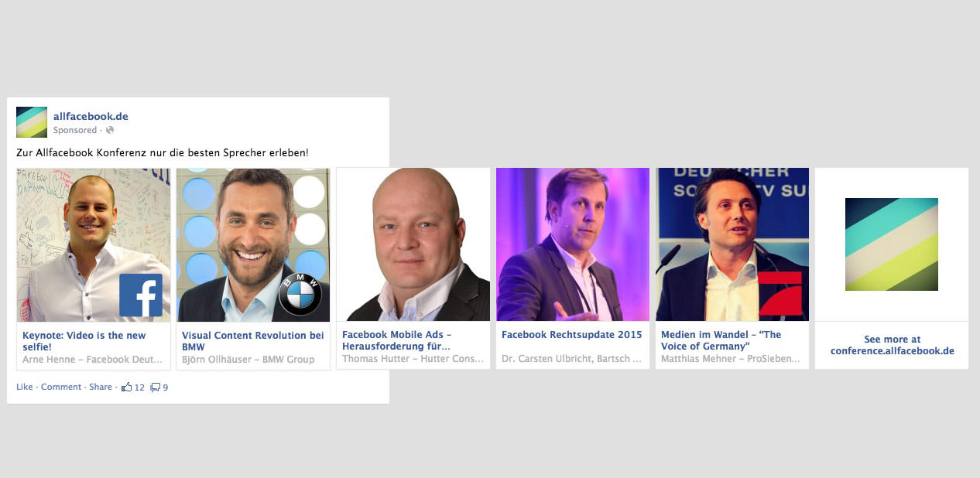Share the allfacebook.de post

coord(101,387)
